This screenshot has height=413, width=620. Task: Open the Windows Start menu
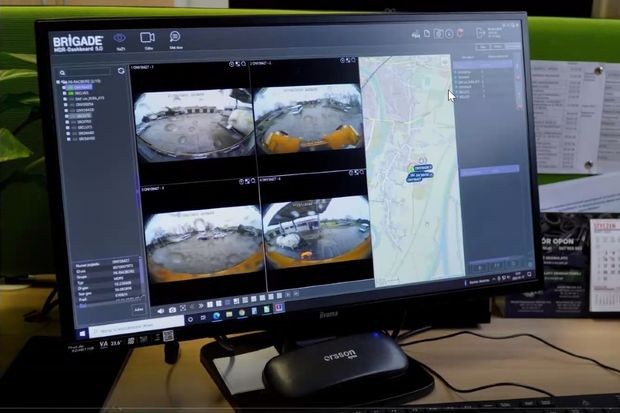[x=82, y=328]
